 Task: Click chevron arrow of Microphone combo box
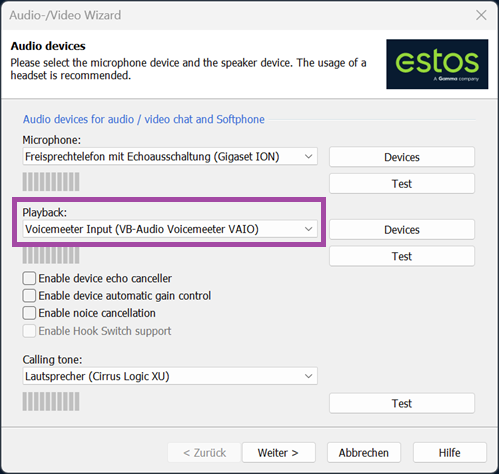tap(308, 156)
